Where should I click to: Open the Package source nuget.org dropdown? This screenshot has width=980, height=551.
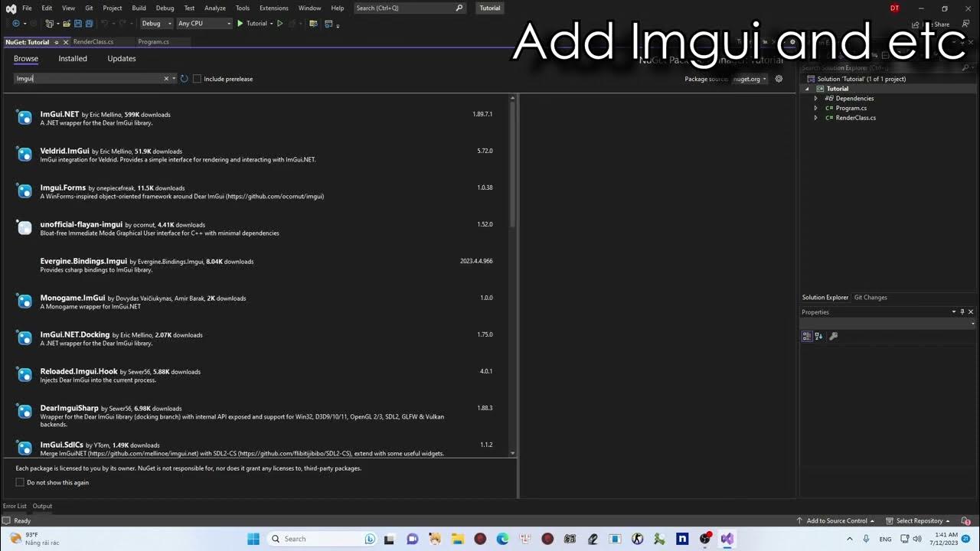[750, 79]
